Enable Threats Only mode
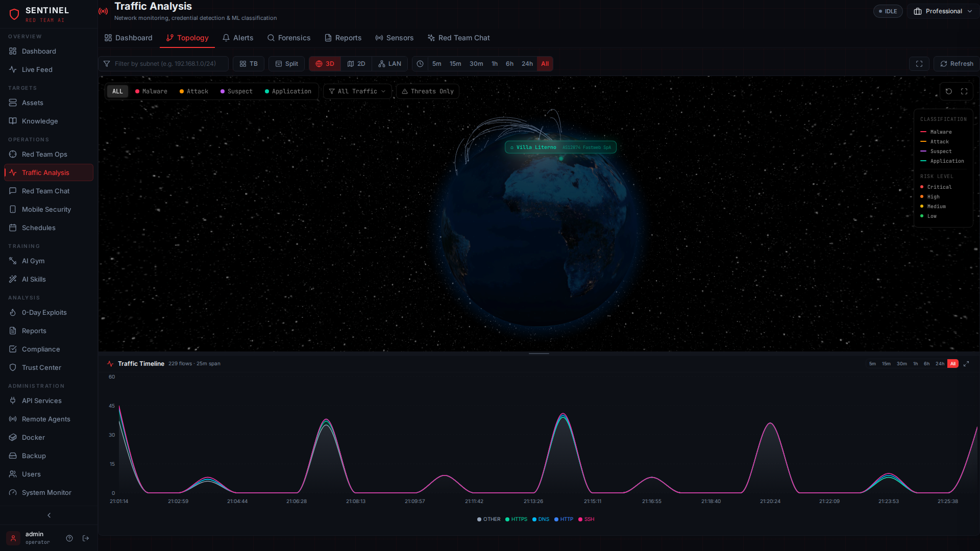 [x=428, y=91]
